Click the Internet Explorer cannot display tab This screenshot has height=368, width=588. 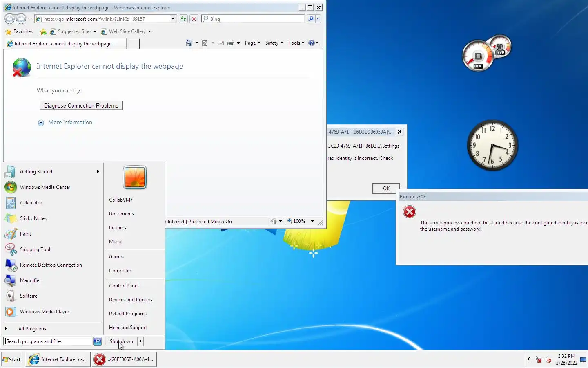[65, 44]
